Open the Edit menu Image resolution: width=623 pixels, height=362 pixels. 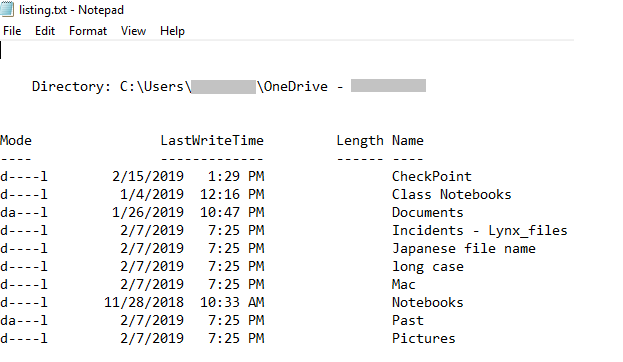(45, 31)
